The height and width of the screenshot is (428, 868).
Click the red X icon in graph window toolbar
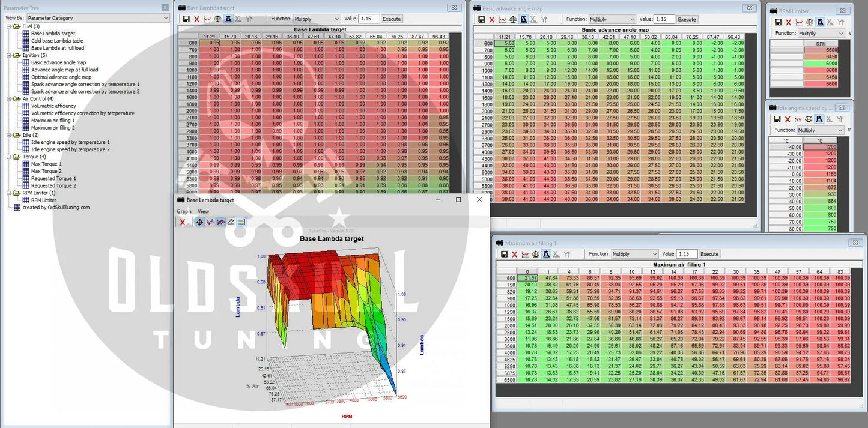click(183, 222)
